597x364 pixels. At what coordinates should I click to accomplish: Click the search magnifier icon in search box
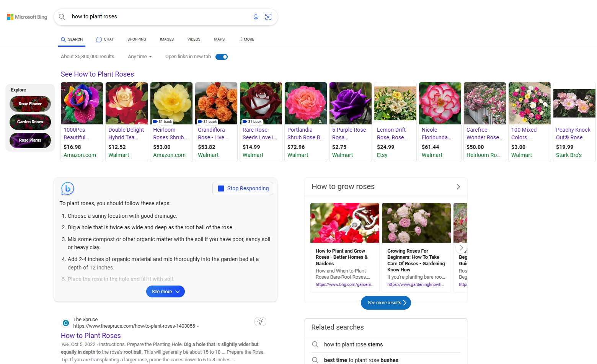(x=62, y=17)
